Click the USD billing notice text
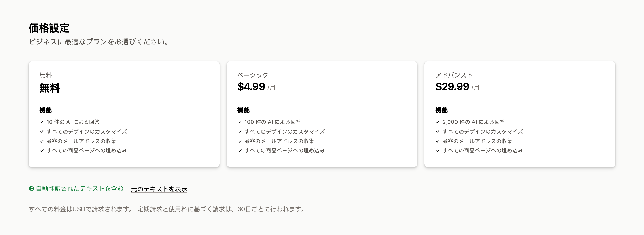Viewport: 644px width, 235px height. (x=167, y=209)
